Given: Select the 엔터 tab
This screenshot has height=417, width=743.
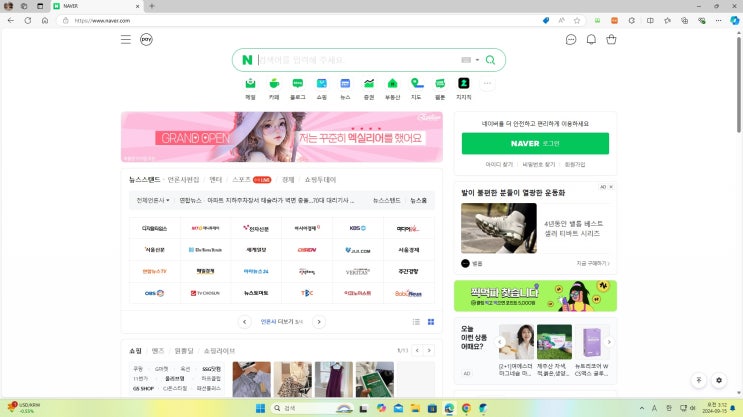Looking at the screenshot, I should [216, 180].
